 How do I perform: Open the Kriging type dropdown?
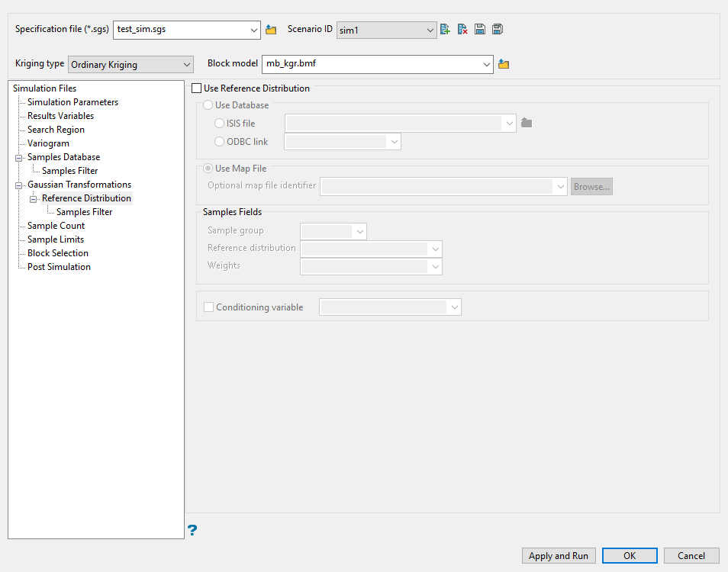click(x=131, y=65)
